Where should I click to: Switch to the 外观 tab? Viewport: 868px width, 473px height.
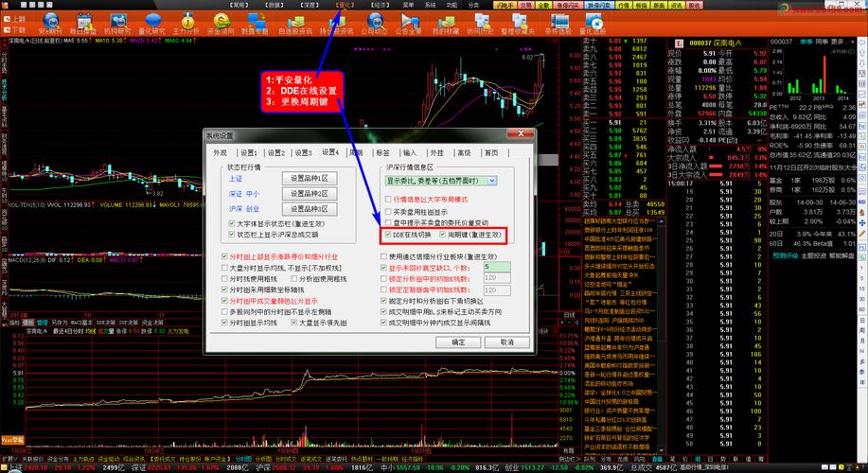click(x=220, y=151)
